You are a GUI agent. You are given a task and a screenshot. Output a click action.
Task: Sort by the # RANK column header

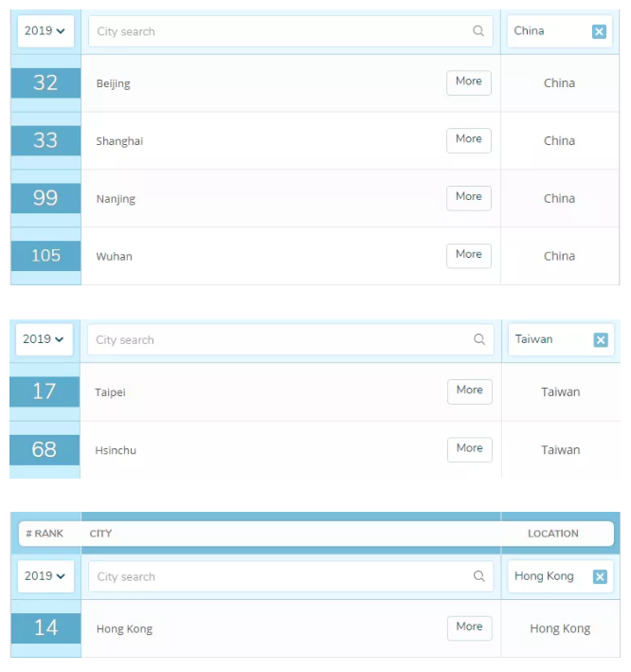[x=45, y=534]
